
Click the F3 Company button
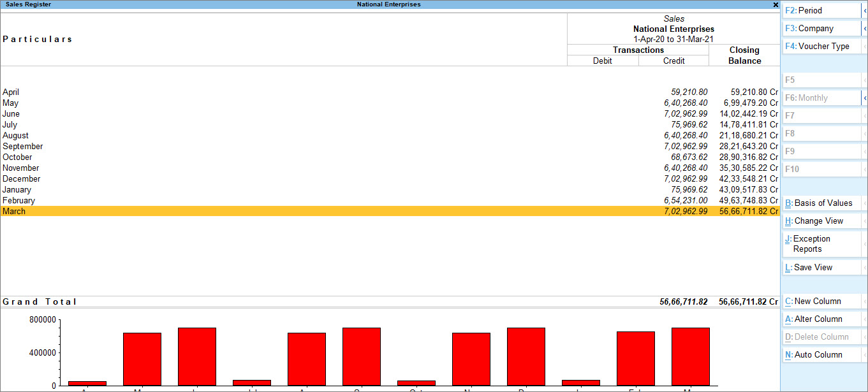(821, 29)
